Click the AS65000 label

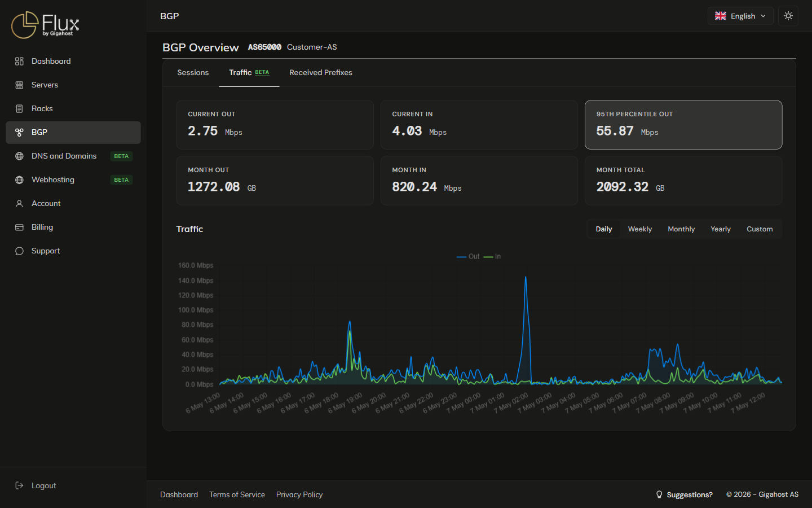coord(264,47)
